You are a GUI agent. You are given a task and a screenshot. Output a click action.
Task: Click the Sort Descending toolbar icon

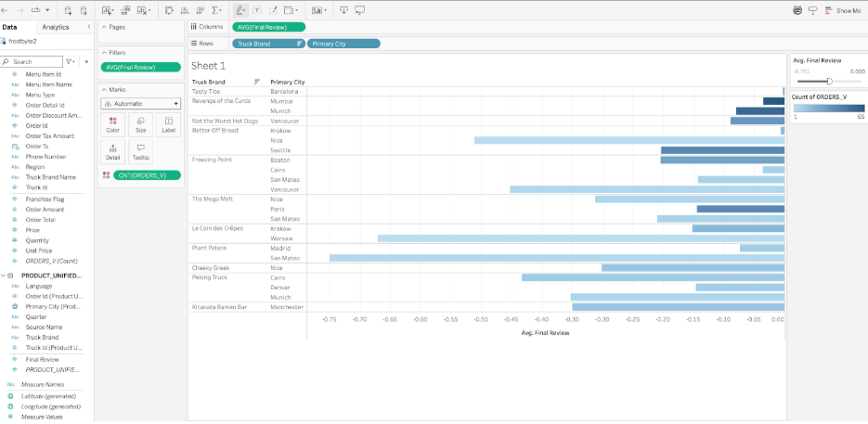click(x=199, y=10)
